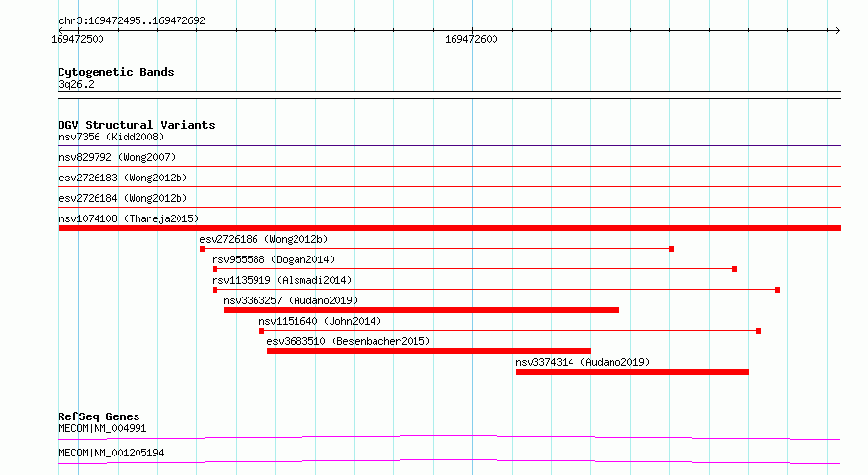Select MECOM|NM_004991 gene label
The image size is (868, 475).
tap(102, 428)
